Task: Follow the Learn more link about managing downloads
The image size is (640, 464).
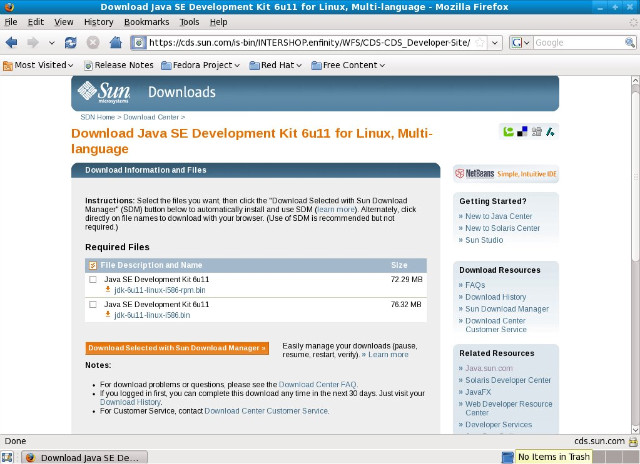Action: point(388,355)
